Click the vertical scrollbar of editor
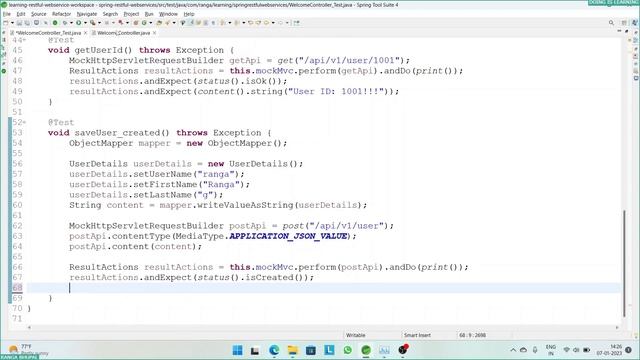 (x=624, y=263)
